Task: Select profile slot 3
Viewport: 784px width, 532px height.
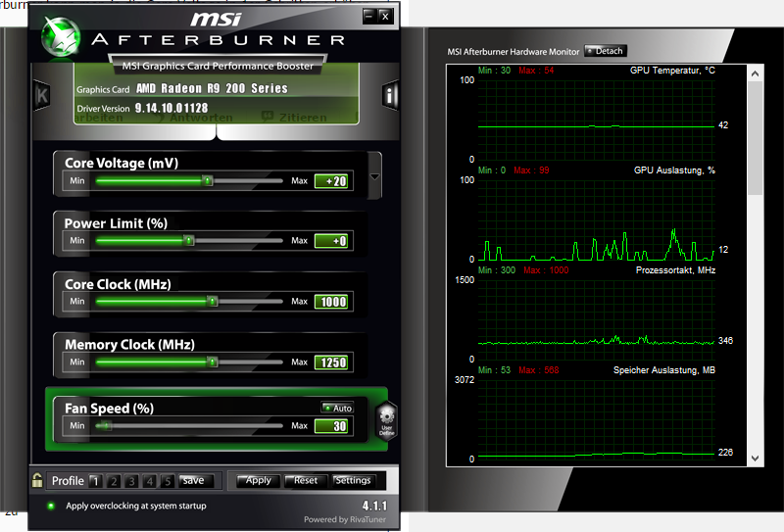Action: [x=131, y=481]
